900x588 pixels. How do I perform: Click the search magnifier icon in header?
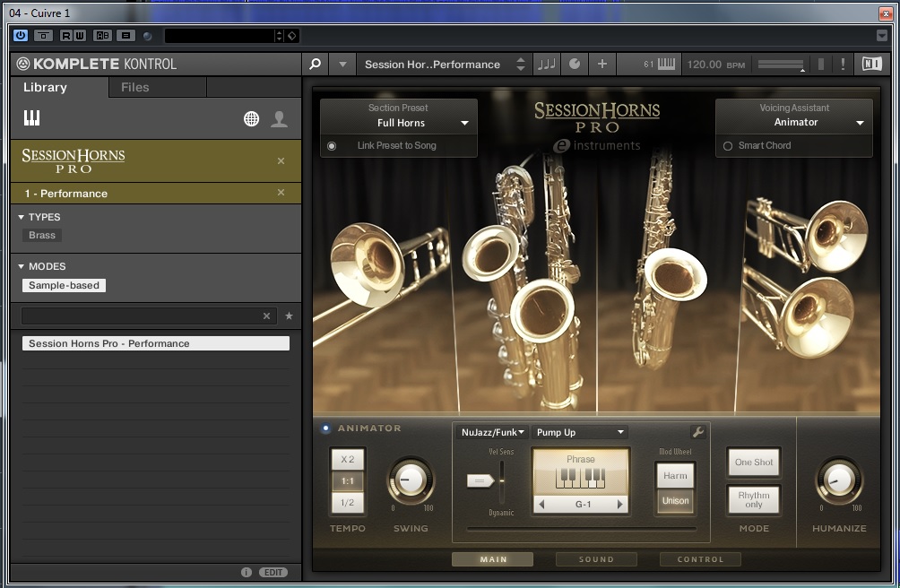(x=315, y=65)
